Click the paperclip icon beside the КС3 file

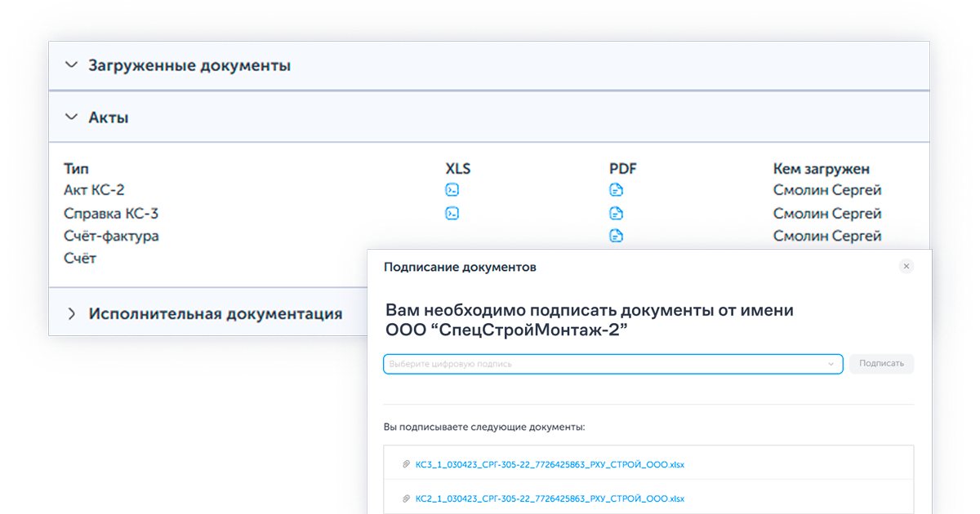pyautogui.click(x=406, y=463)
